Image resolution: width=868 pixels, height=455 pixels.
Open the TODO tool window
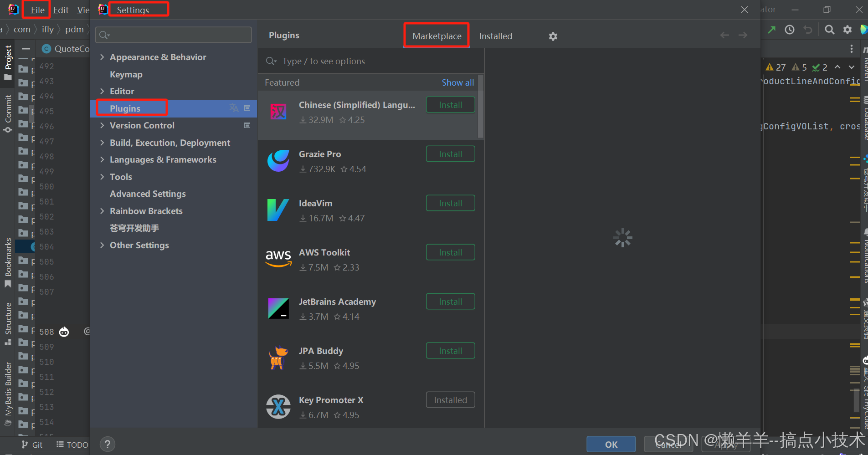[x=72, y=445]
